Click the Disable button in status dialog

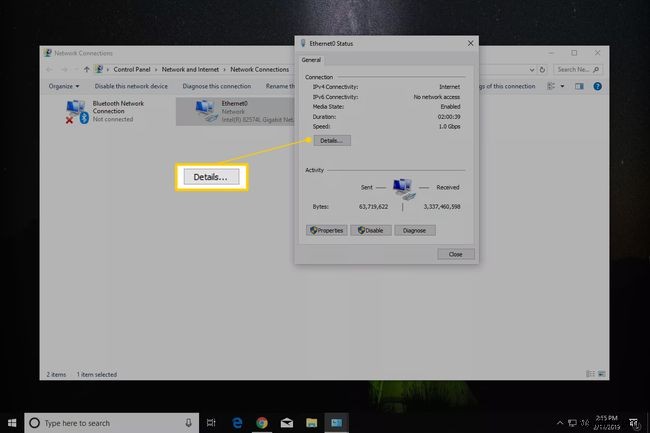pyautogui.click(x=371, y=230)
